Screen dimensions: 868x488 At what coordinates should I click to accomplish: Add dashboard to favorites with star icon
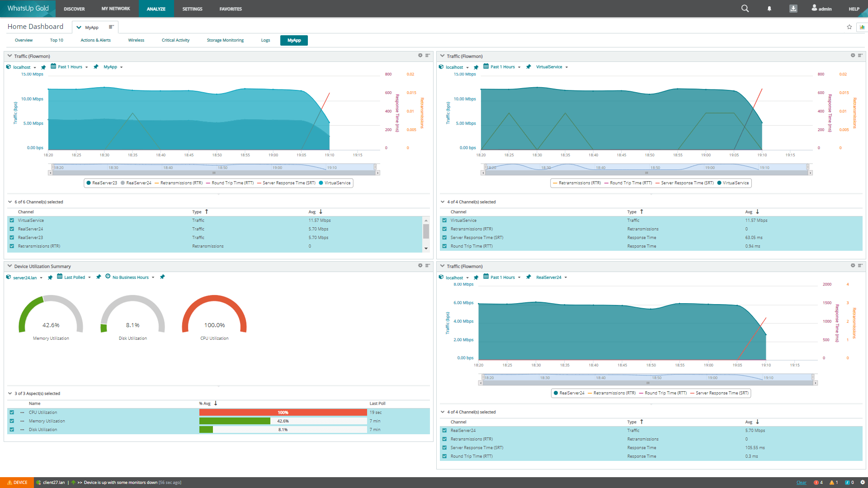click(849, 27)
